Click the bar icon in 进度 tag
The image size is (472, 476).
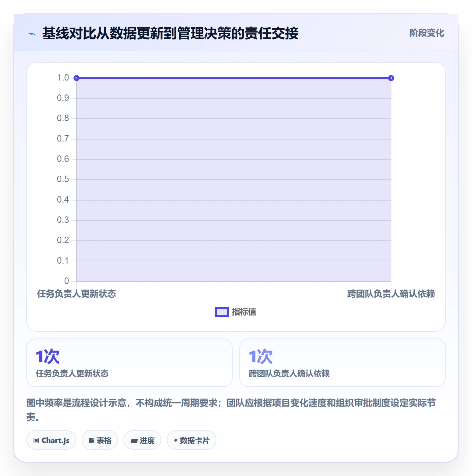point(134,441)
